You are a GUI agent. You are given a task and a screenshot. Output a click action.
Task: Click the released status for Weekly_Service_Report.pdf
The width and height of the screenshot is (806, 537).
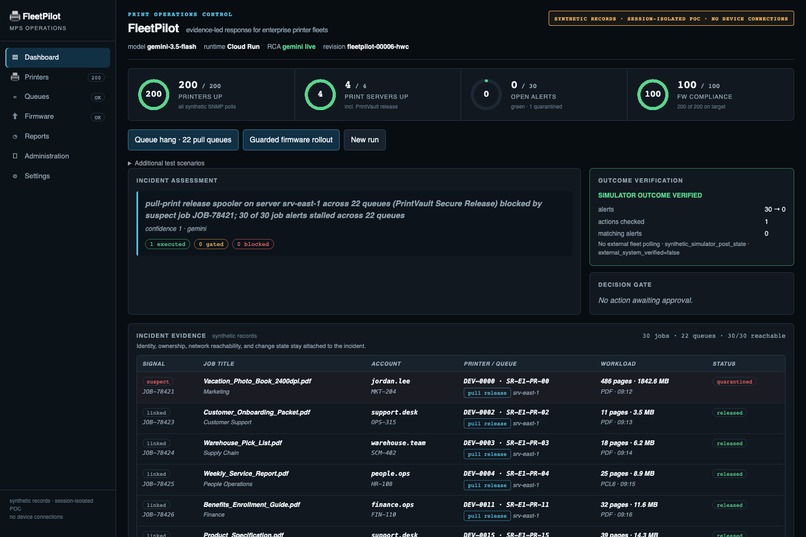729,474
